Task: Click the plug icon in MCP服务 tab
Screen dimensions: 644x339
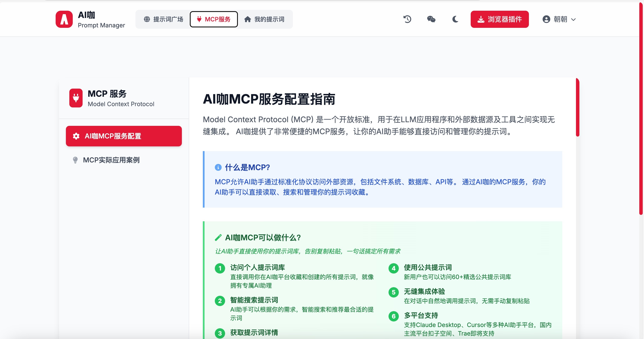Action: [x=199, y=19]
